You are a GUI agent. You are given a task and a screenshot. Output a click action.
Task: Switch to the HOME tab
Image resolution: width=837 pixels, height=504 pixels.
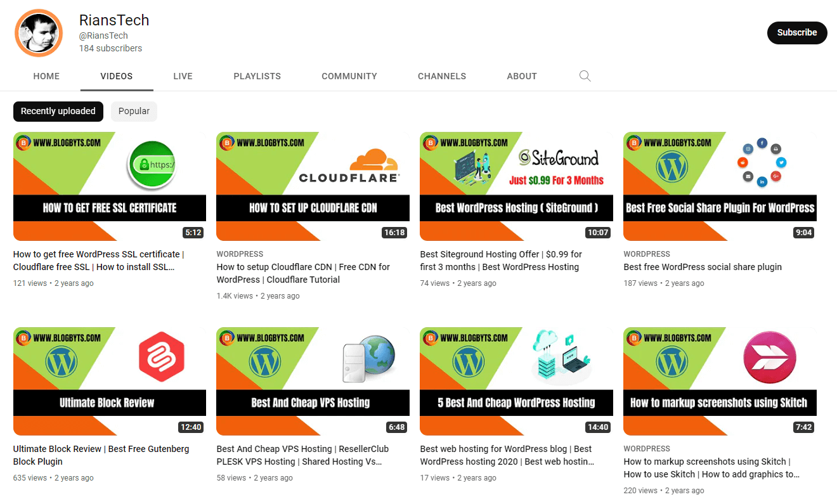pos(46,76)
